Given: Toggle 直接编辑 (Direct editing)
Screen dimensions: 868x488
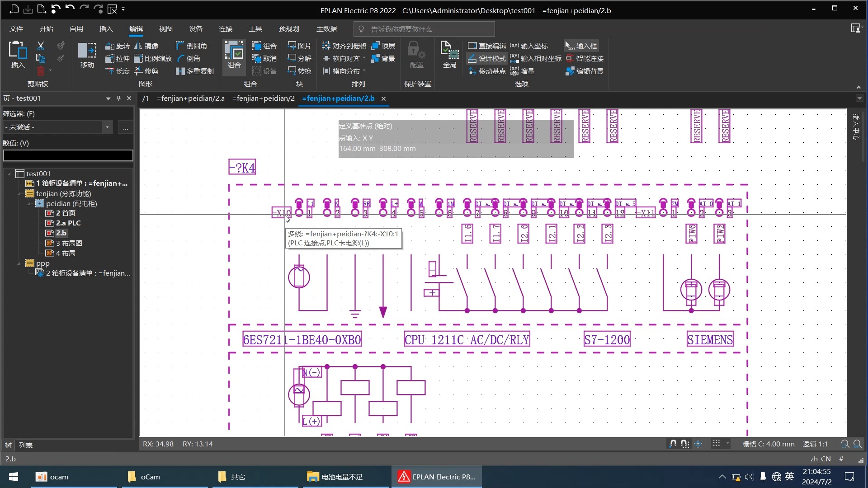Looking at the screenshot, I should click(487, 46).
